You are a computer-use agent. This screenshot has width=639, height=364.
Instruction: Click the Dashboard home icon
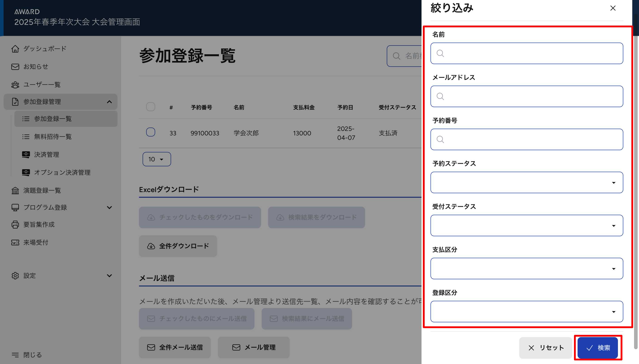click(15, 49)
